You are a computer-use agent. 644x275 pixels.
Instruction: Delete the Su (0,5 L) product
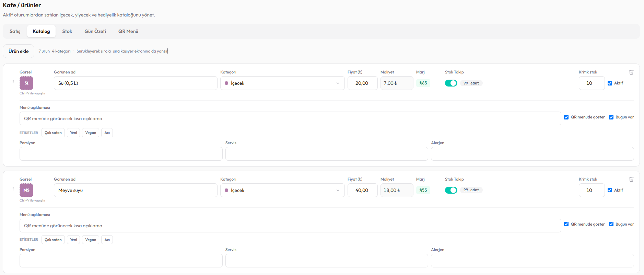[x=631, y=72]
